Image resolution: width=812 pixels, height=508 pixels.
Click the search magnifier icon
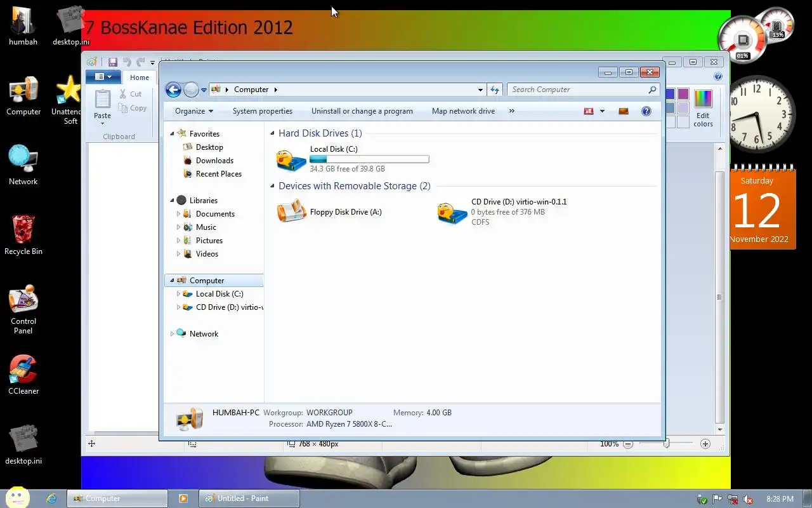(x=652, y=90)
